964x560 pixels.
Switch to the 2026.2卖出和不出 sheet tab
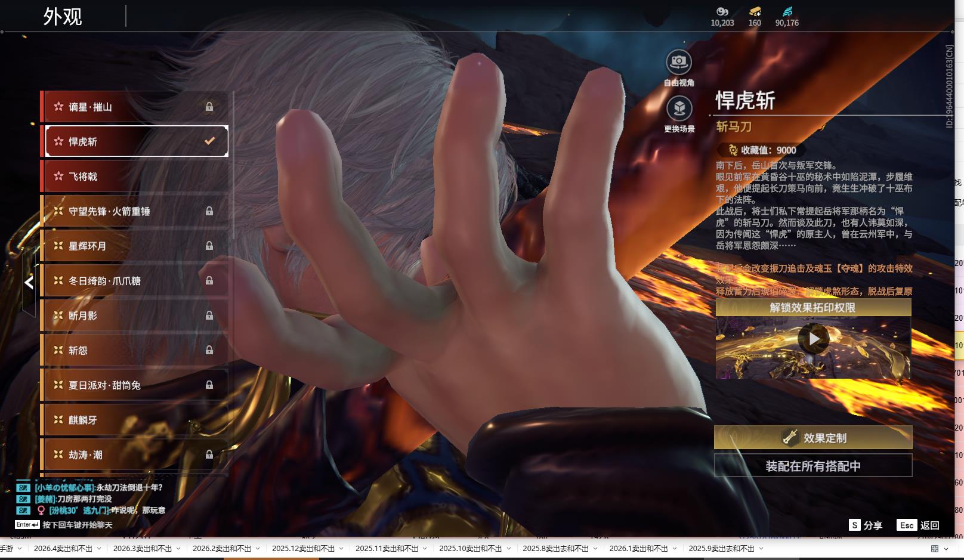pos(221,549)
